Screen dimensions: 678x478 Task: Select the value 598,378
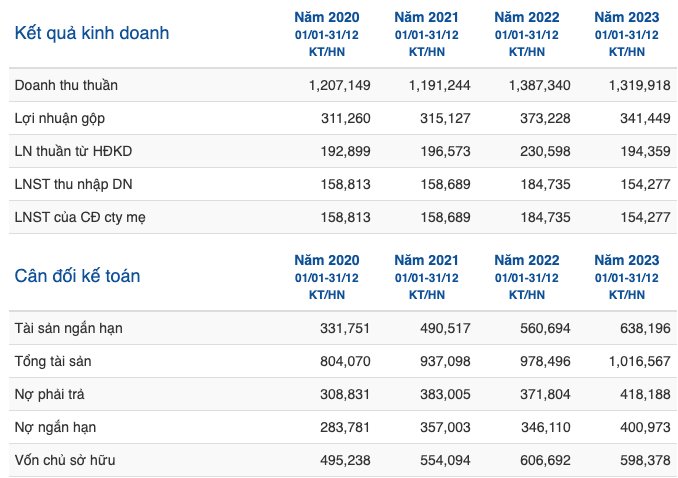(x=646, y=460)
